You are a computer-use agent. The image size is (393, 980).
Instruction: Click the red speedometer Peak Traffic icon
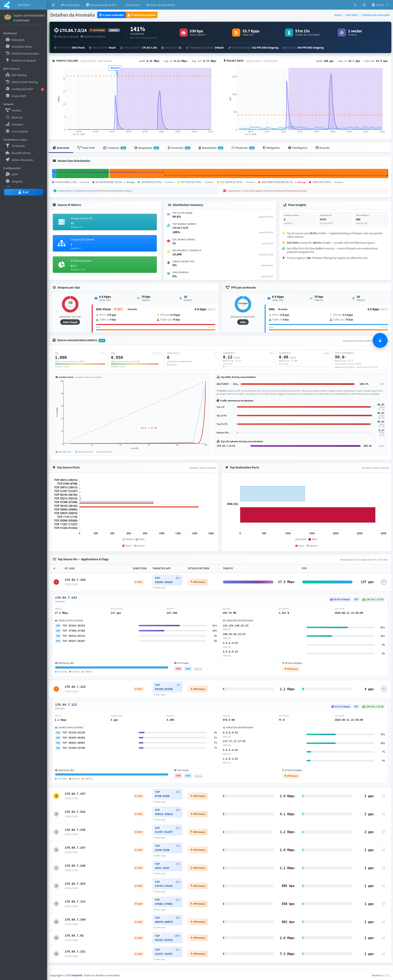[183, 33]
